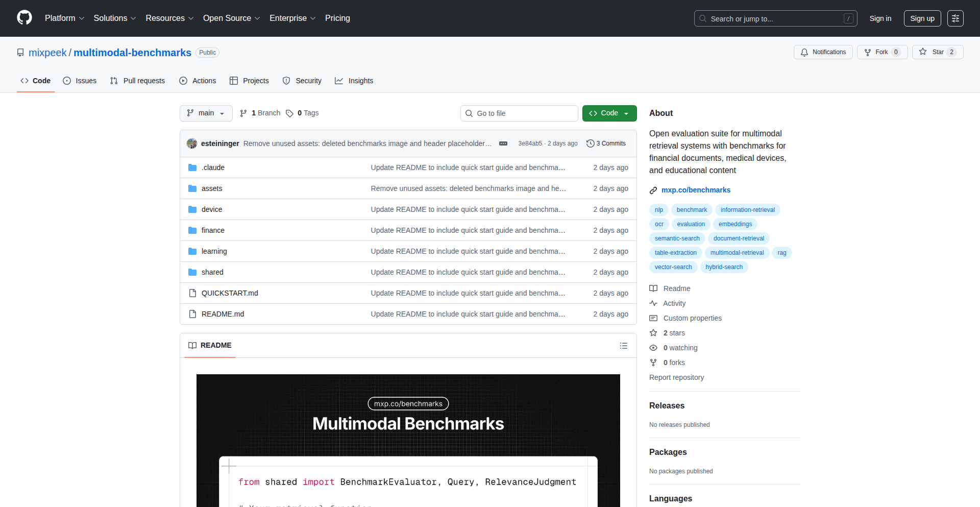Open the README outline list icon
980x507 pixels.
coord(624,346)
